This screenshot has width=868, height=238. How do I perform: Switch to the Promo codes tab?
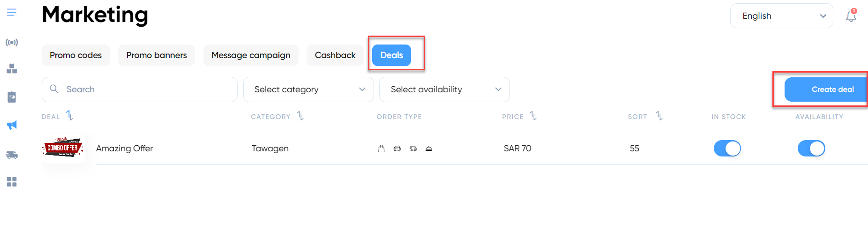coord(76,55)
